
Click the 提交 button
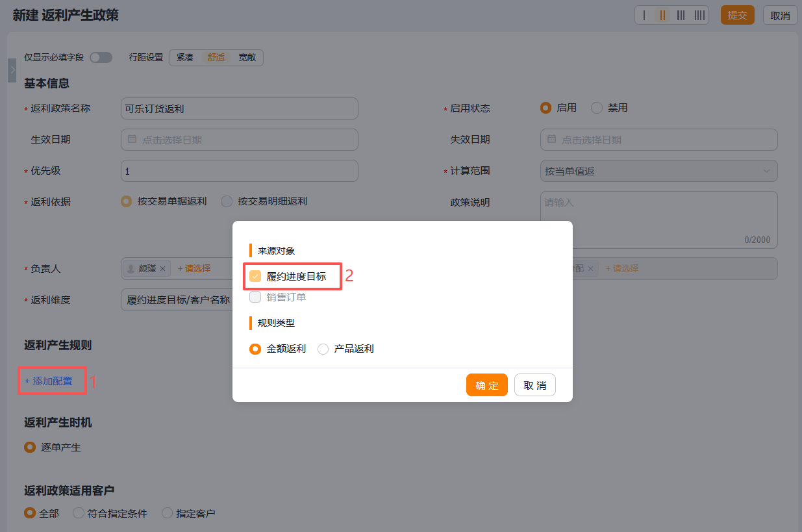click(737, 15)
